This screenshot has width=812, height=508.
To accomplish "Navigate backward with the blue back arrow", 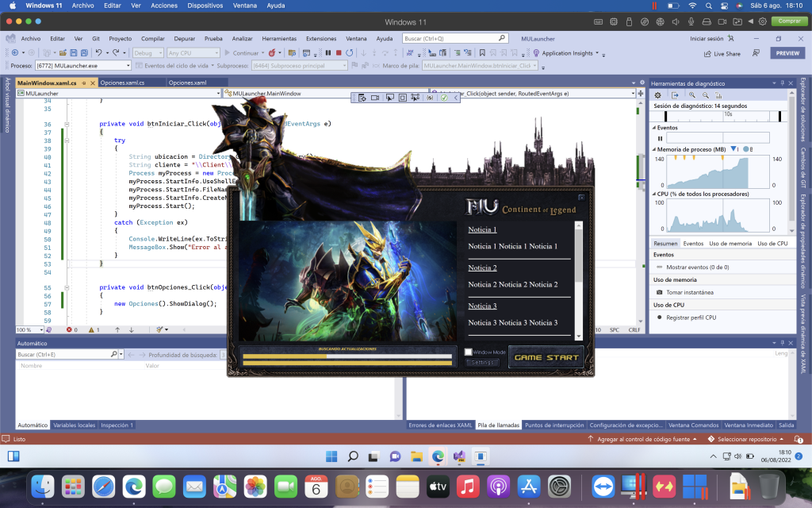I will [15, 53].
